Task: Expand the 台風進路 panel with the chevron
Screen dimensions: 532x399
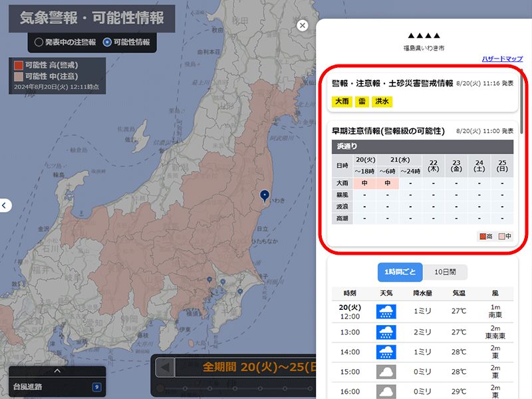Action: coord(57,371)
